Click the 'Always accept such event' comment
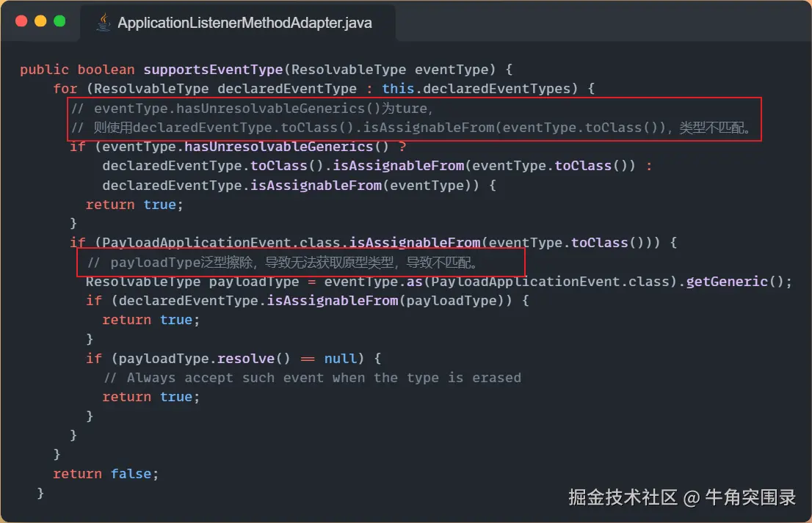The height and width of the screenshot is (523, 812). 312,378
